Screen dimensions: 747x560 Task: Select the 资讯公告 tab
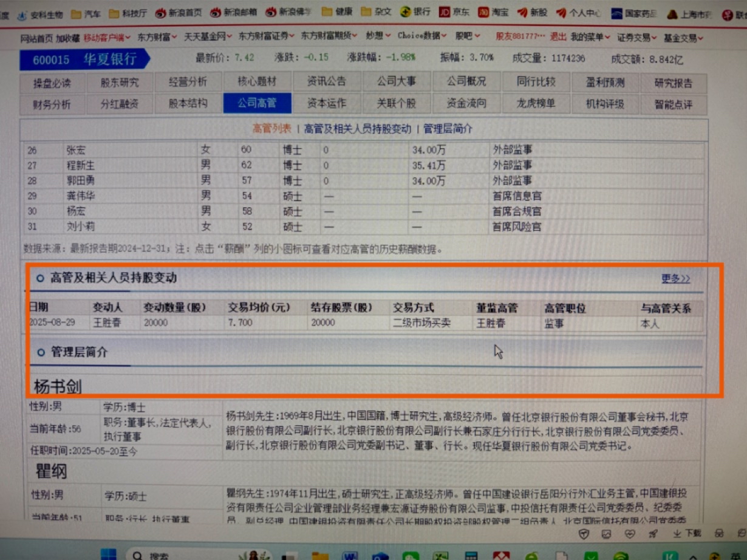(x=327, y=81)
